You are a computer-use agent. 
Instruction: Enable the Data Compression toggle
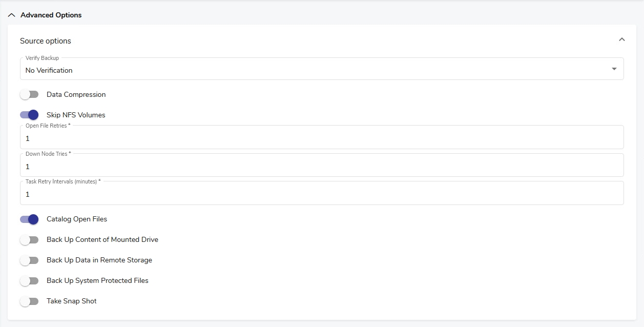(x=29, y=95)
